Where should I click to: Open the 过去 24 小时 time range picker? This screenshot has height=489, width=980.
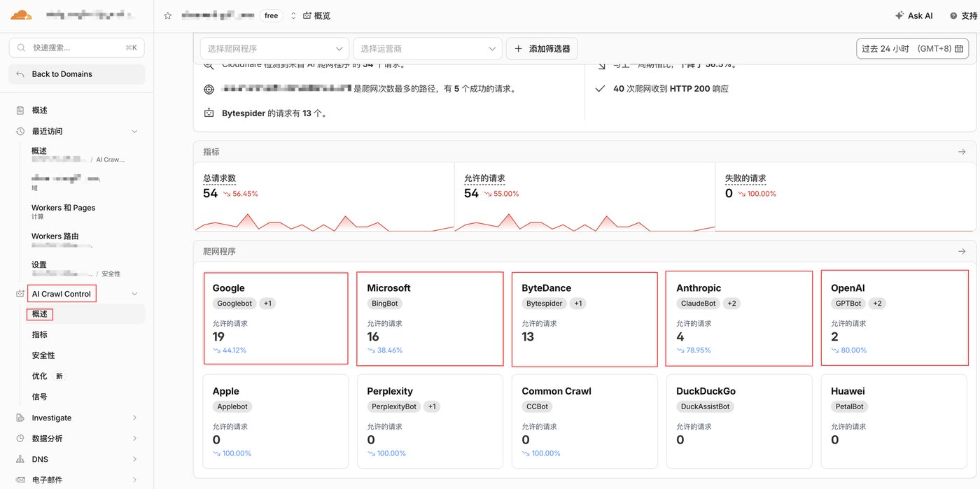pos(912,49)
